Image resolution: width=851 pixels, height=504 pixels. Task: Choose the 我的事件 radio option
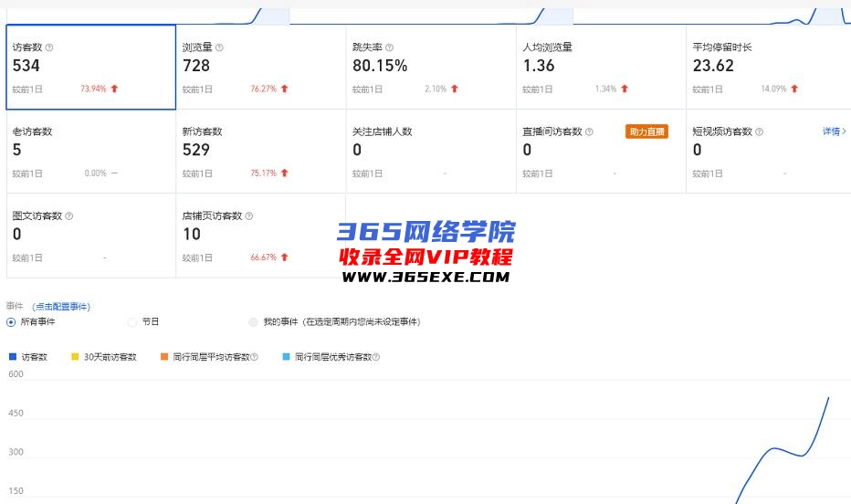254,321
